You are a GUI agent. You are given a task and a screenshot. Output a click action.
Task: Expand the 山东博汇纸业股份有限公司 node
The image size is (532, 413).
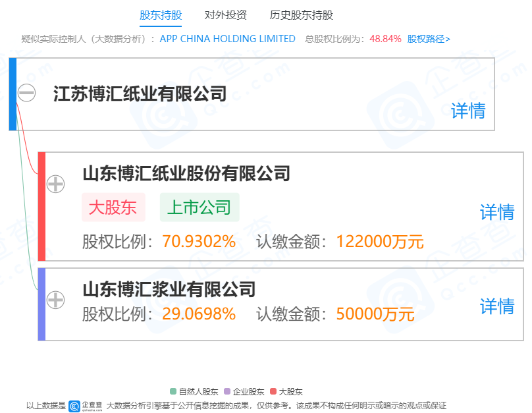[x=56, y=184]
